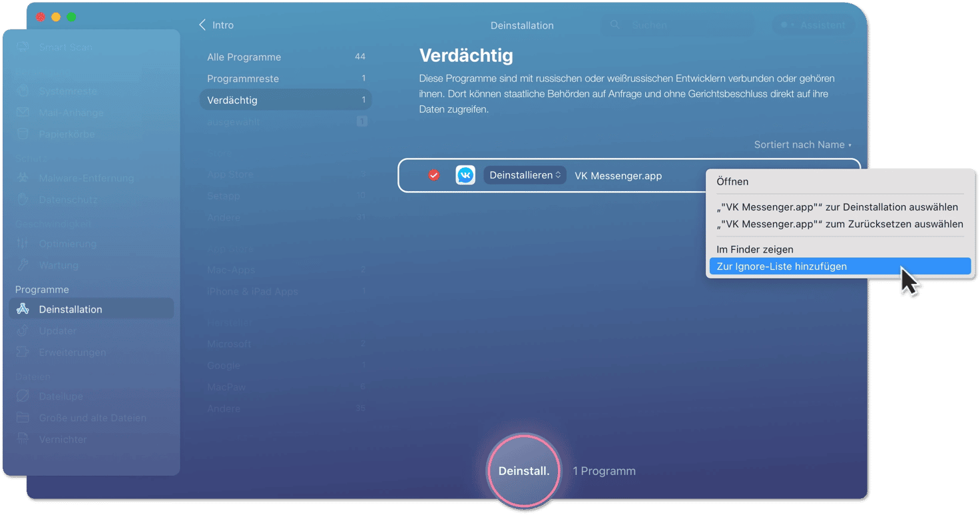Filter by the vendor MacPaw

tap(286, 386)
